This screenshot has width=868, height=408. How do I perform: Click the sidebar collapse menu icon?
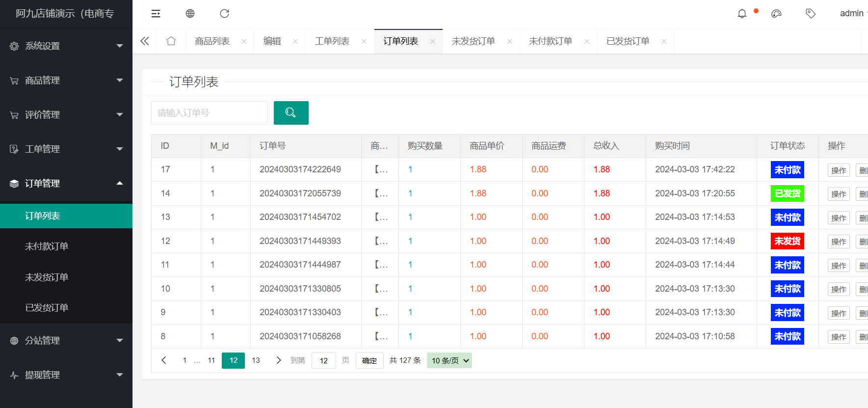(156, 14)
